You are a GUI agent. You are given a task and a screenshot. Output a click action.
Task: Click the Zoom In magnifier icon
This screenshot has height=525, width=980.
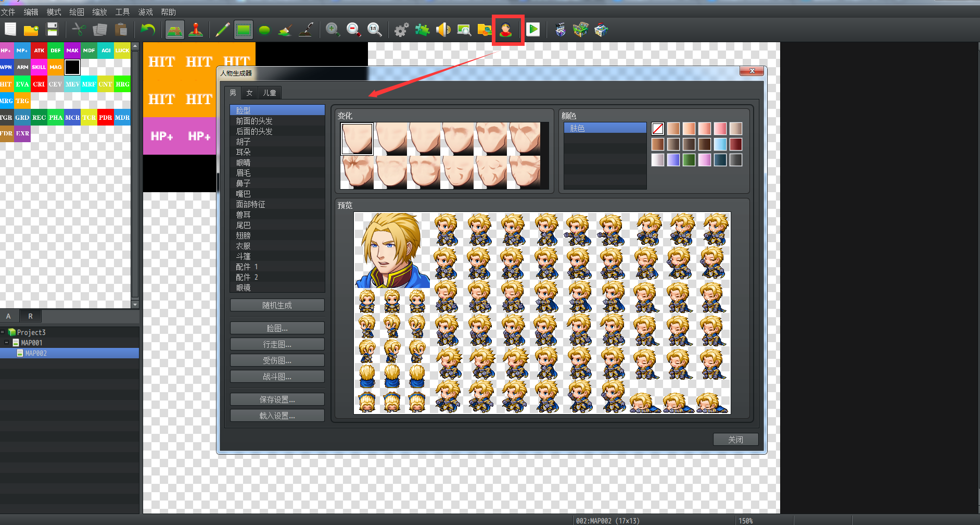pos(333,30)
